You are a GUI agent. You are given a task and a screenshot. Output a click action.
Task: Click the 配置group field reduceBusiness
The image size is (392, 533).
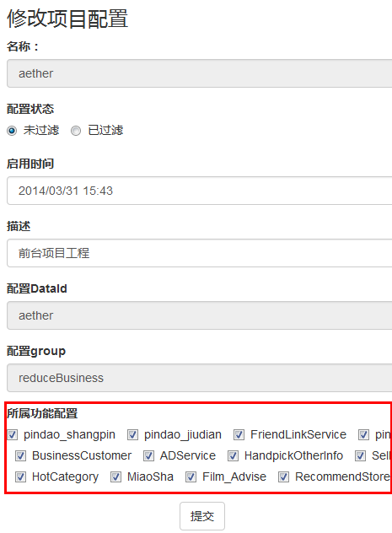[x=200, y=378]
